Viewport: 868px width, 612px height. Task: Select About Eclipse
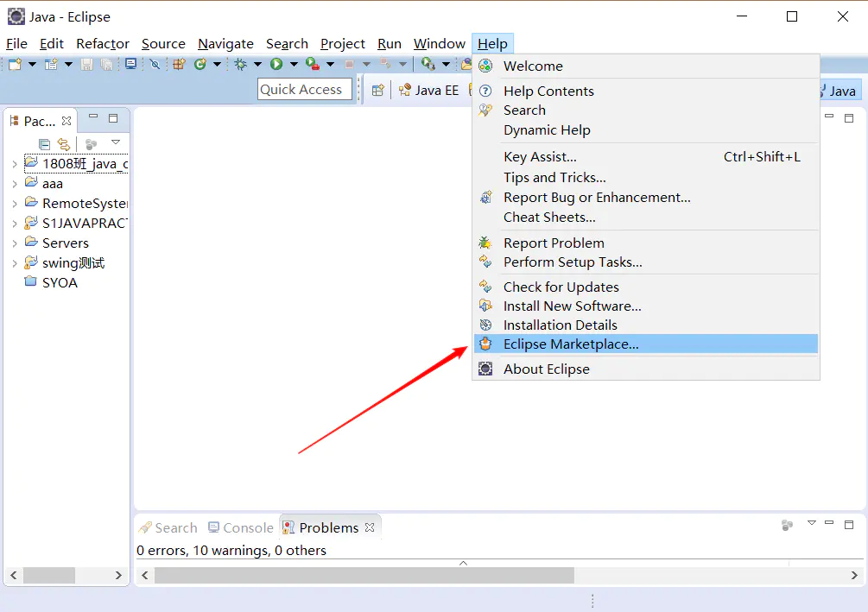(x=646, y=369)
